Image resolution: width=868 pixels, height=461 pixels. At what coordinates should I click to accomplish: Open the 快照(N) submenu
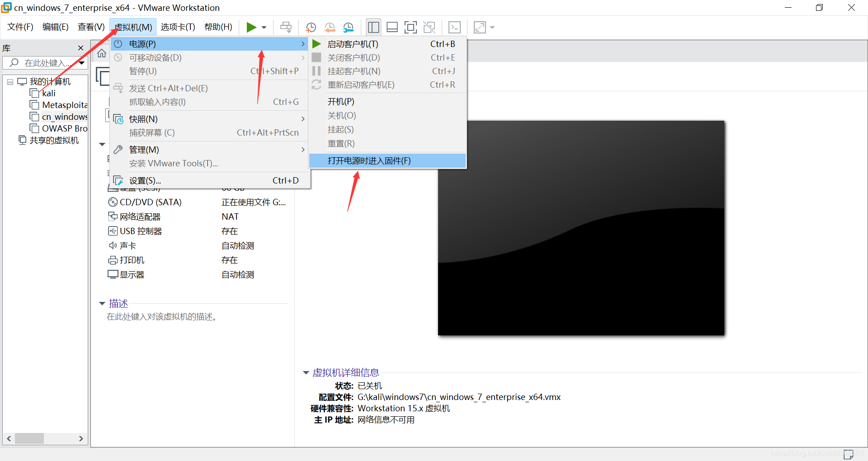[x=210, y=119]
